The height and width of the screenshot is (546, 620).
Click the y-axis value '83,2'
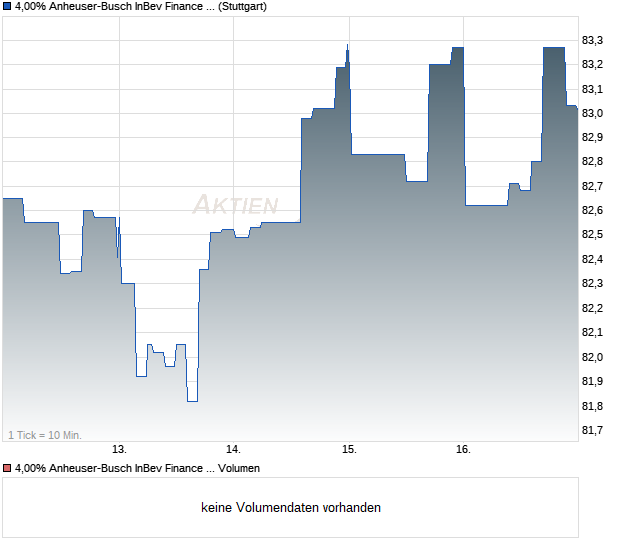(x=592, y=64)
